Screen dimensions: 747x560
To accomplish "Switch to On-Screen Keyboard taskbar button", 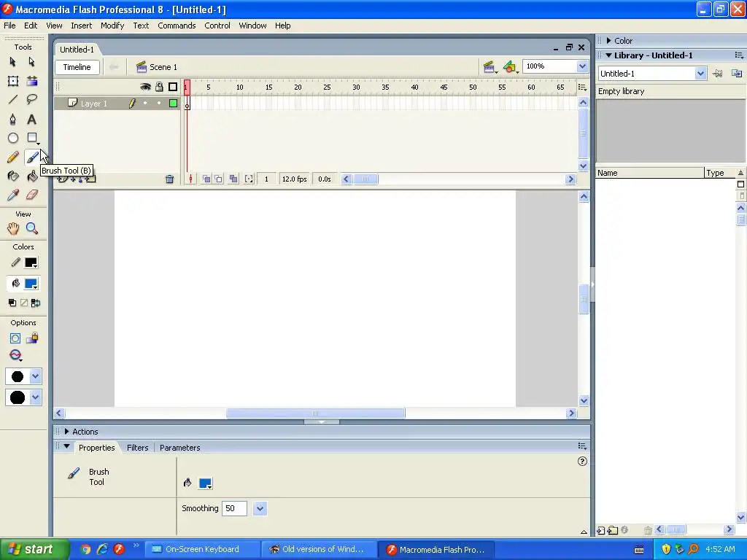I will (201, 549).
